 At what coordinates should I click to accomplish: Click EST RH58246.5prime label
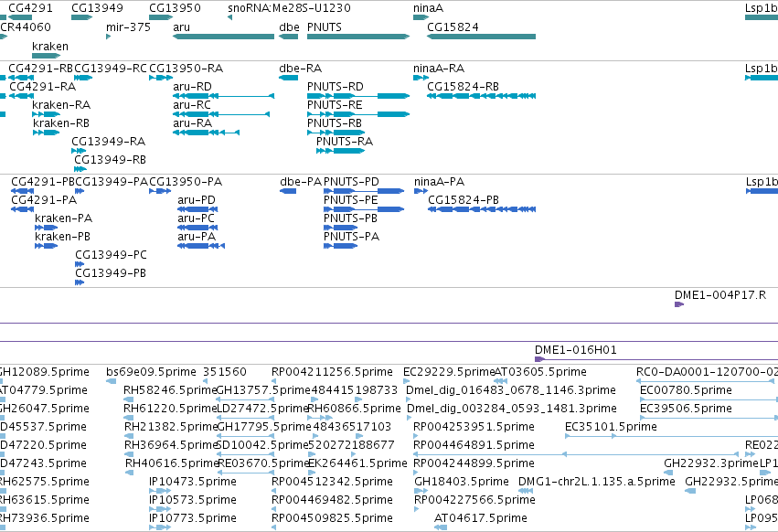click(171, 390)
